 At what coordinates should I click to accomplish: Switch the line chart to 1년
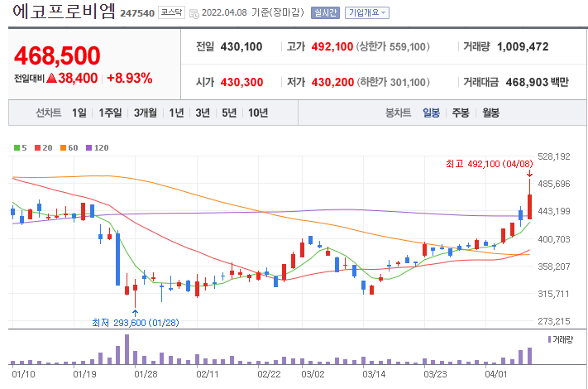point(176,113)
